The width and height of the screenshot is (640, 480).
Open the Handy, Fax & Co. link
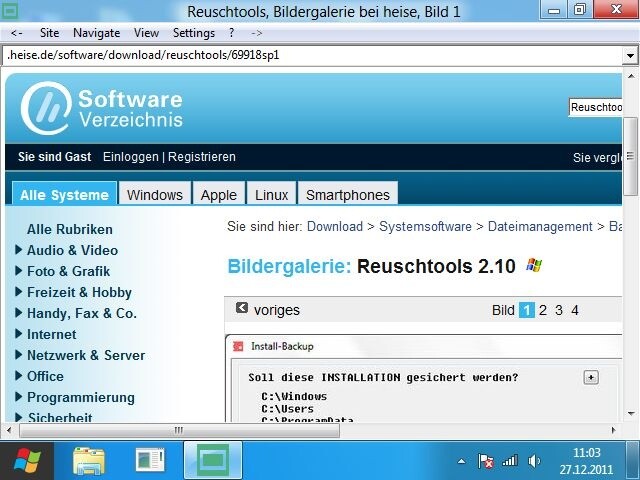(82, 313)
